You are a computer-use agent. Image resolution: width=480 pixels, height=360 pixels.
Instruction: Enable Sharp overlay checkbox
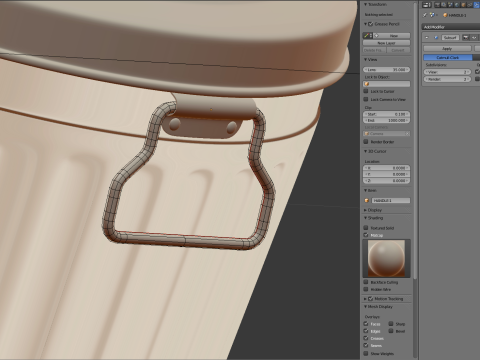(391, 324)
